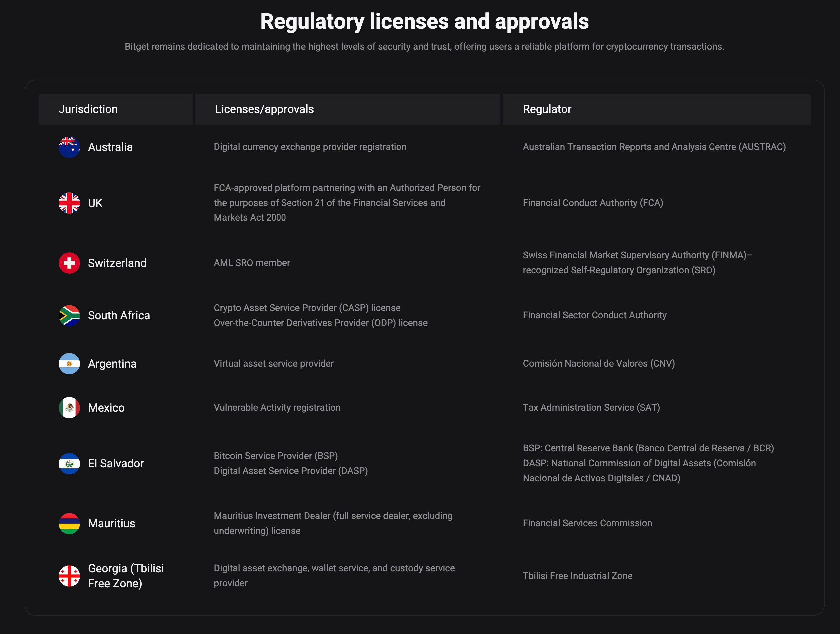Click the Mauritius flag icon
Screen dimensions: 840x634
(x=69, y=524)
